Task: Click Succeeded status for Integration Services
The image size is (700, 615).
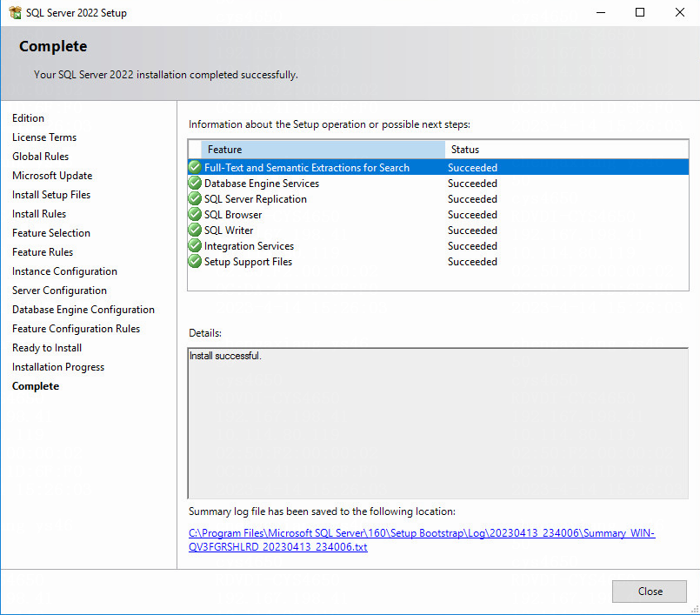Action: [x=472, y=245]
